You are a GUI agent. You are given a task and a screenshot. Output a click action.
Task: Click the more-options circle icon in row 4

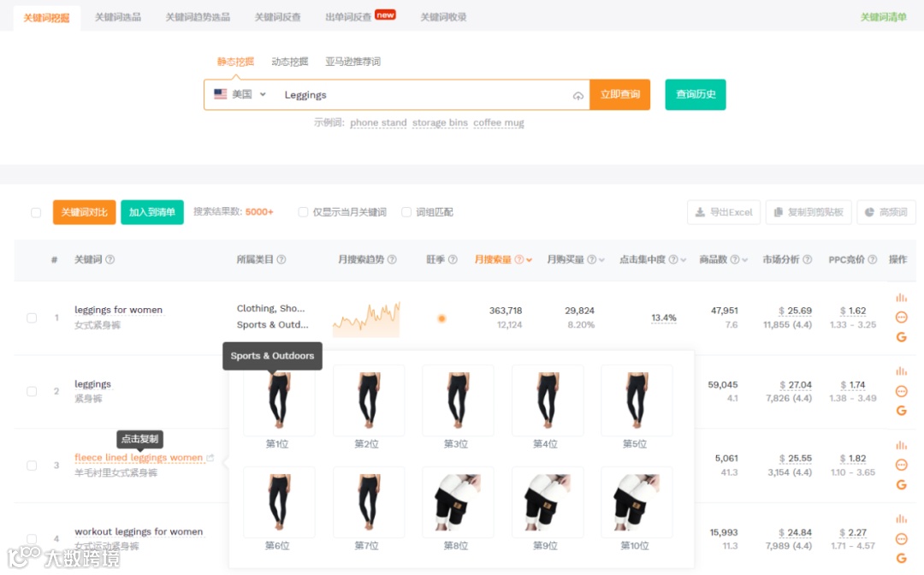tap(901, 539)
